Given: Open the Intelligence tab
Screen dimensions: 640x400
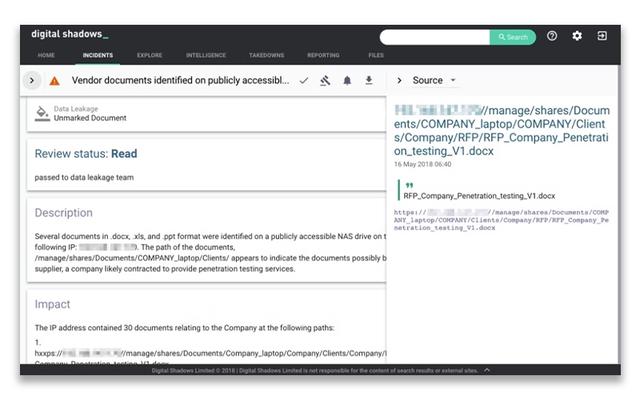Looking at the screenshot, I should click(x=205, y=55).
